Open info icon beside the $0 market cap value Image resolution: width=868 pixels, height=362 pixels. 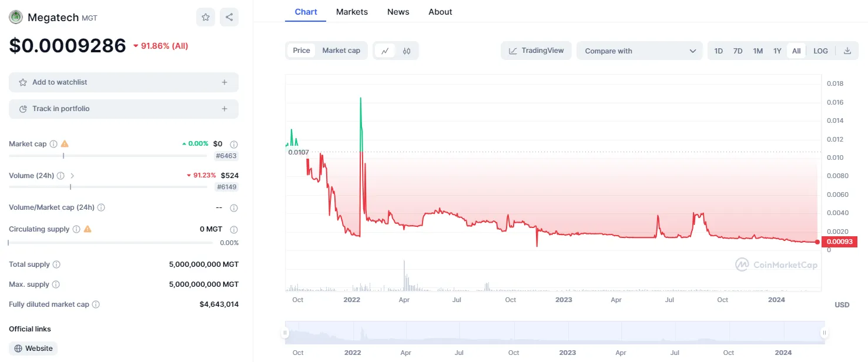coord(234,144)
